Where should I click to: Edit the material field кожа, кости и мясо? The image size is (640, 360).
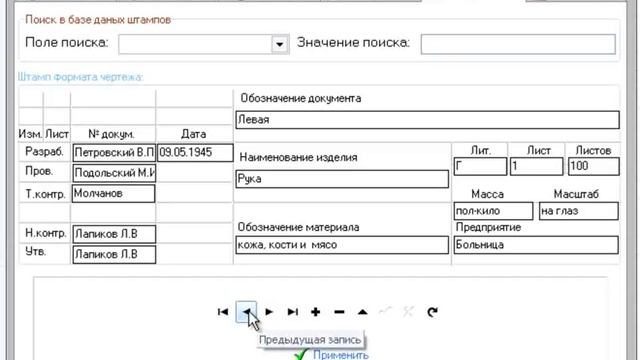pos(342,245)
